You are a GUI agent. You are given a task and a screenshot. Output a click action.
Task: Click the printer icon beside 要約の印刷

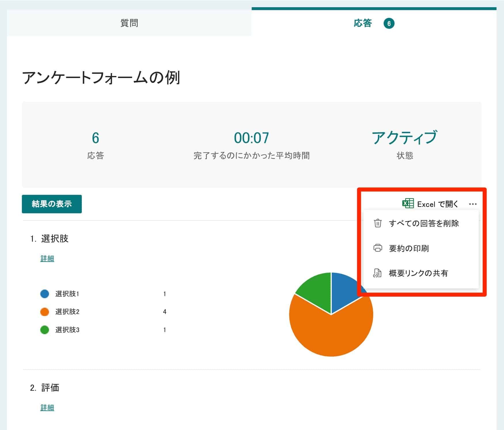(x=378, y=248)
